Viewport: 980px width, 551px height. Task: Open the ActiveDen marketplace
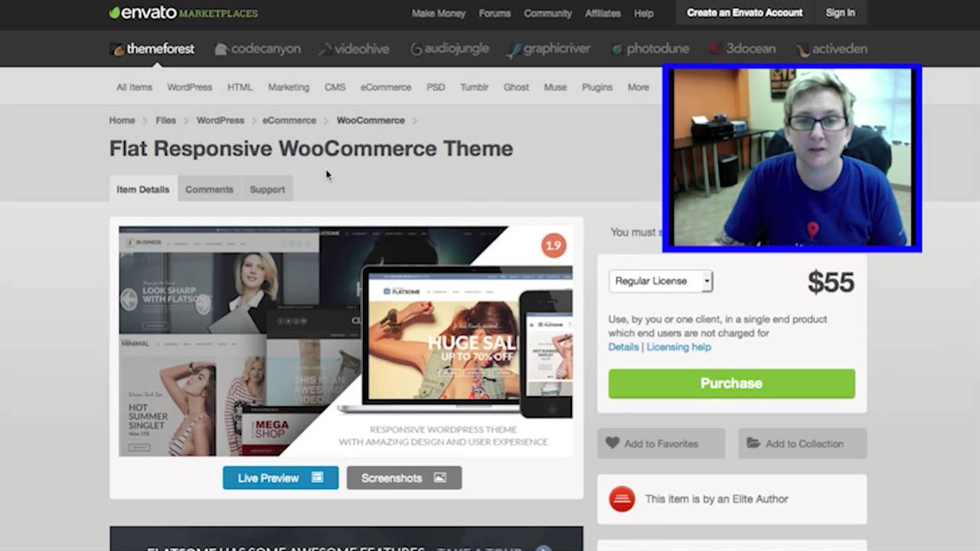[x=831, y=49]
